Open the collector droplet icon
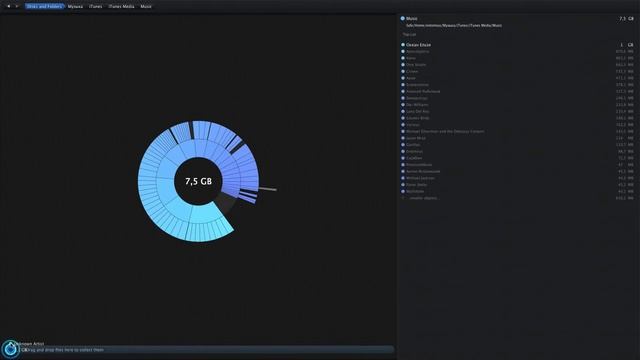The width and height of the screenshot is (640, 360). click(10, 349)
